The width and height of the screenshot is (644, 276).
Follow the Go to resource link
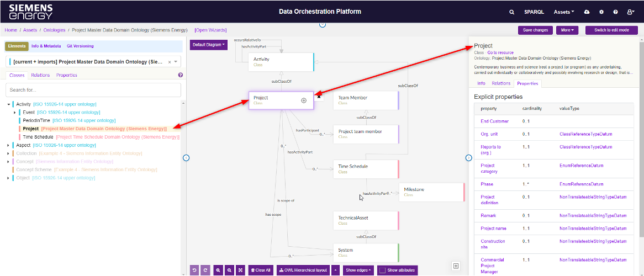click(500, 52)
